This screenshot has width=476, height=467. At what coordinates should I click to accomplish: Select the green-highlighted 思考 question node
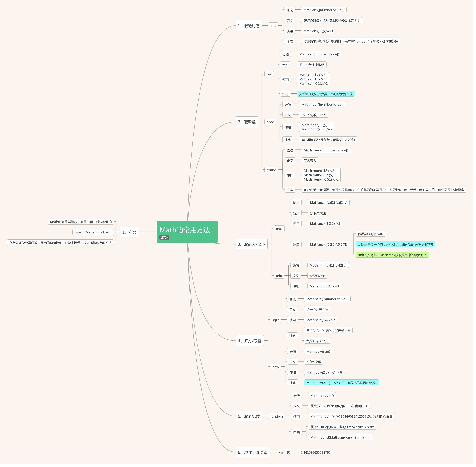[x=392, y=255]
